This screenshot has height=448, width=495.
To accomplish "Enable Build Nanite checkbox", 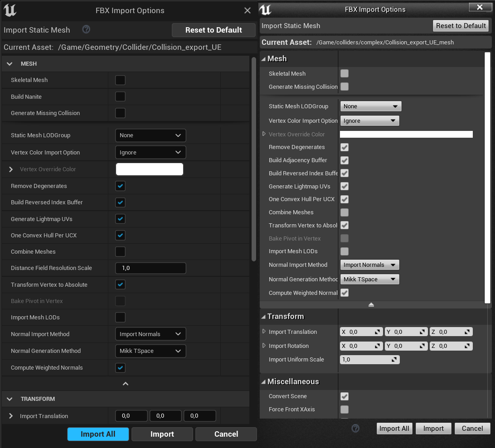I will 120,96.
